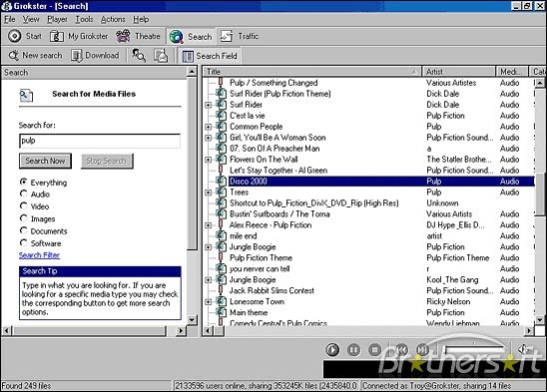Screen dimensions: 547x392
Task: Expand the Surf Rider tree row
Action: (209, 105)
